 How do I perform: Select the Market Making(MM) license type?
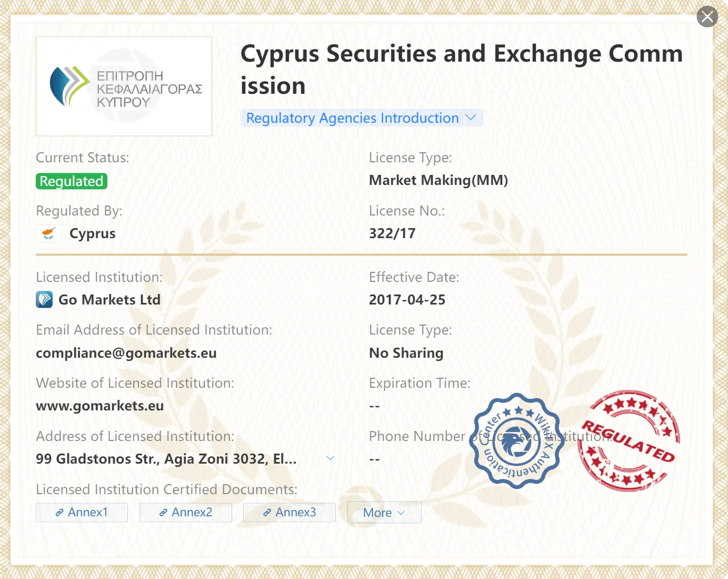438,180
